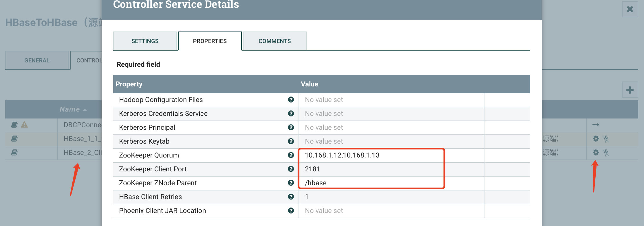
Task: Select the Kerberos Principal property name
Action: click(x=147, y=127)
